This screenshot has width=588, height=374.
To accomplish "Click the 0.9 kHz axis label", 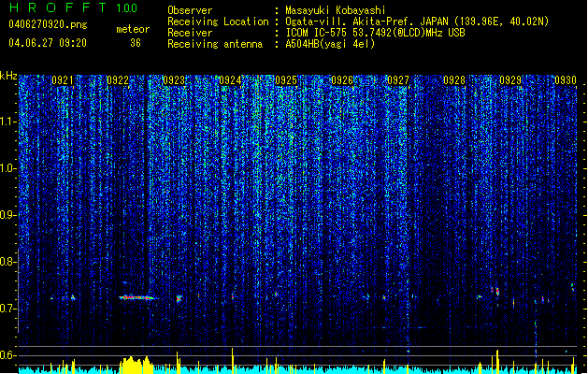I will click(8, 215).
